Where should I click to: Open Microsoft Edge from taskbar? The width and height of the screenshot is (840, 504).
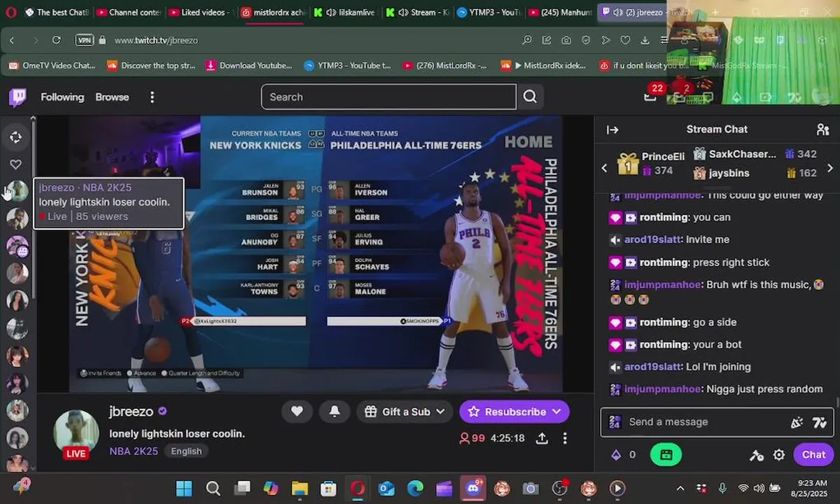tap(416, 488)
